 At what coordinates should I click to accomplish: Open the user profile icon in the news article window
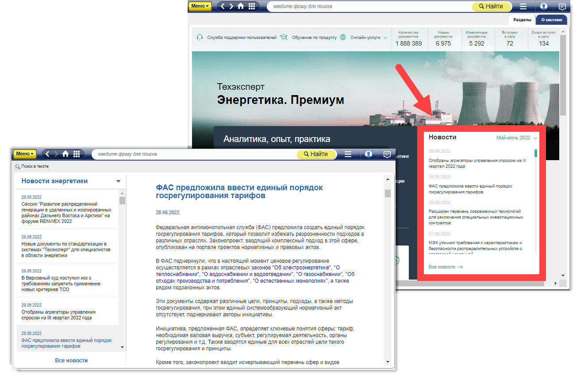tap(369, 154)
